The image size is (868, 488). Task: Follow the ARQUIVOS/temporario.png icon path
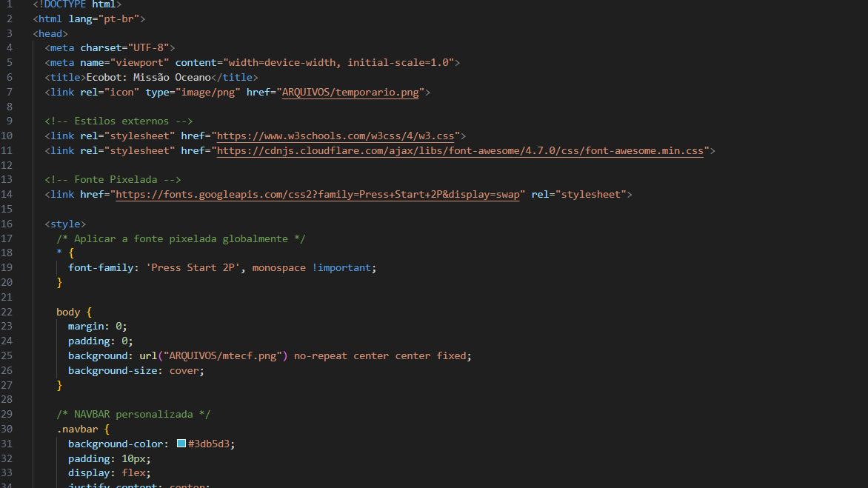pos(350,93)
